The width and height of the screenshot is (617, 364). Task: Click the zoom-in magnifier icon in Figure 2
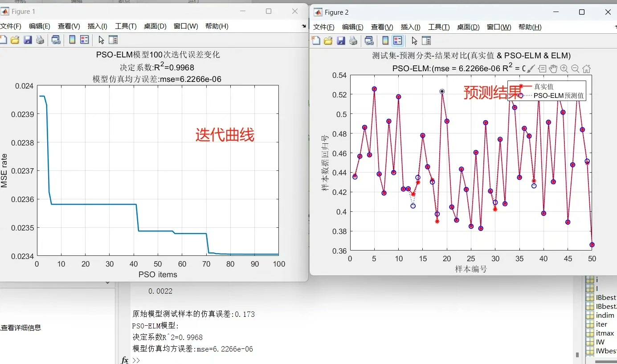(x=564, y=69)
